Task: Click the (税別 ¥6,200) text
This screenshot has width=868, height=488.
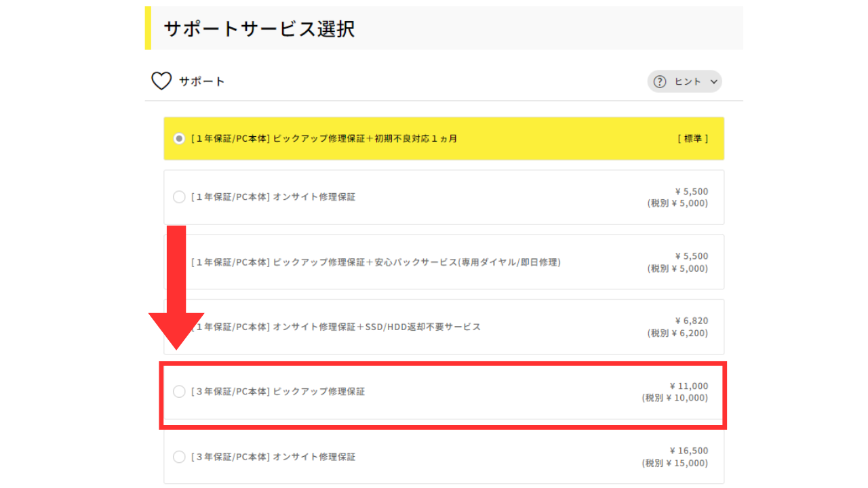Action: click(677, 333)
